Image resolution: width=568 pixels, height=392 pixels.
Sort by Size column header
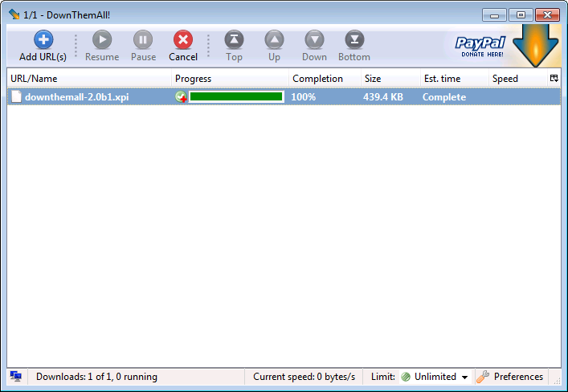click(x=391, y=78)
